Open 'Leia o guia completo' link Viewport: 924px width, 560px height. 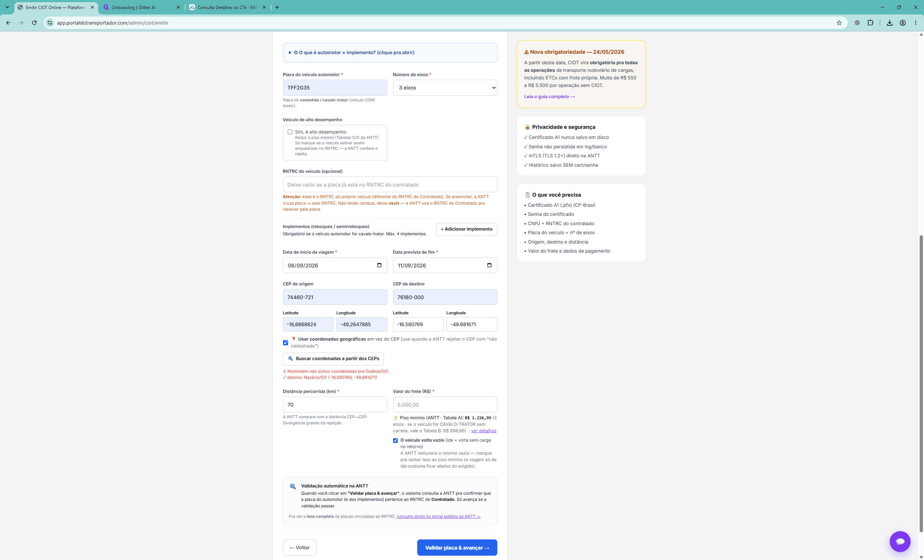(549, 96)
